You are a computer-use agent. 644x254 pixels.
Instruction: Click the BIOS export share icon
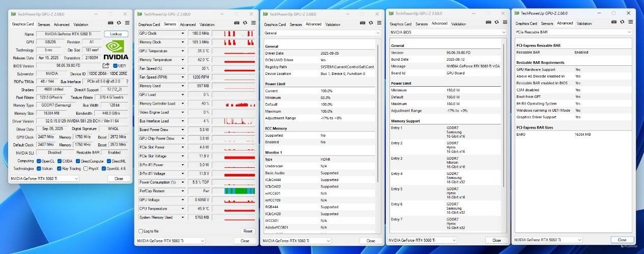[x=106, y=65]
